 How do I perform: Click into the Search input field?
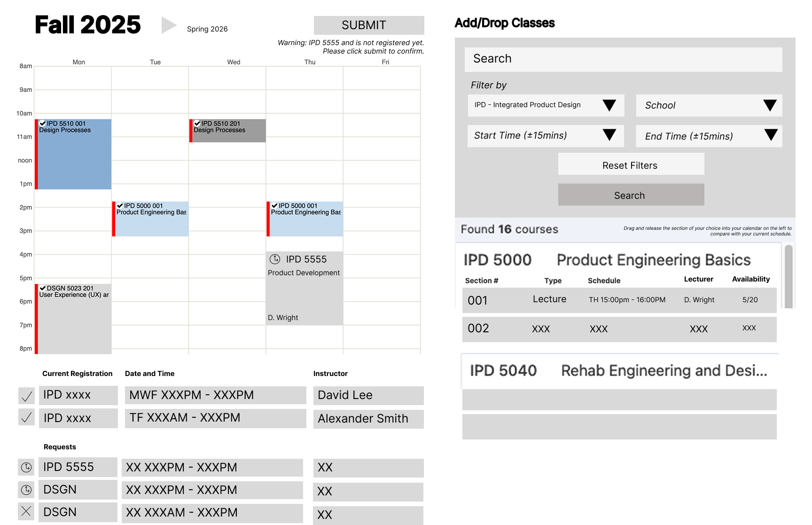[x=623, y=59]
